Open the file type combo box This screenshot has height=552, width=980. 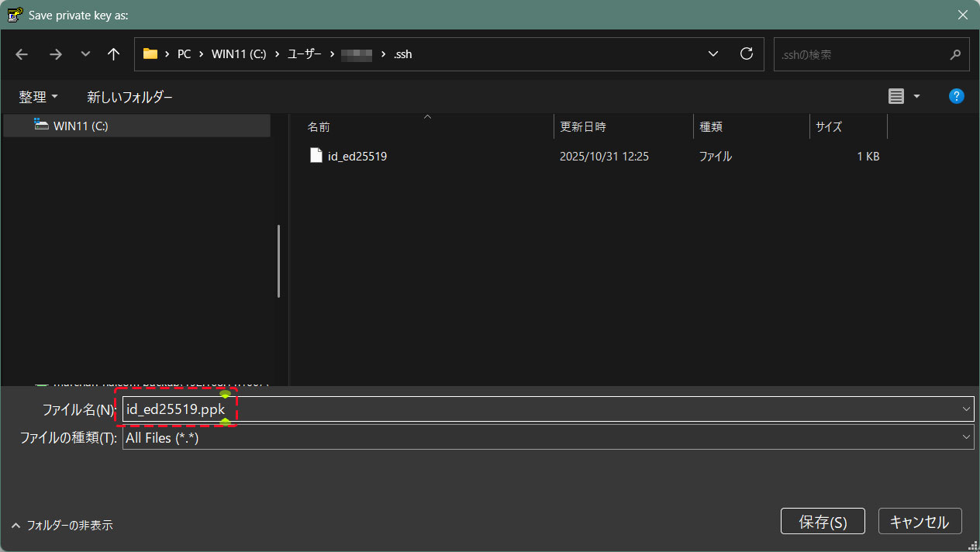coord(547,437)
